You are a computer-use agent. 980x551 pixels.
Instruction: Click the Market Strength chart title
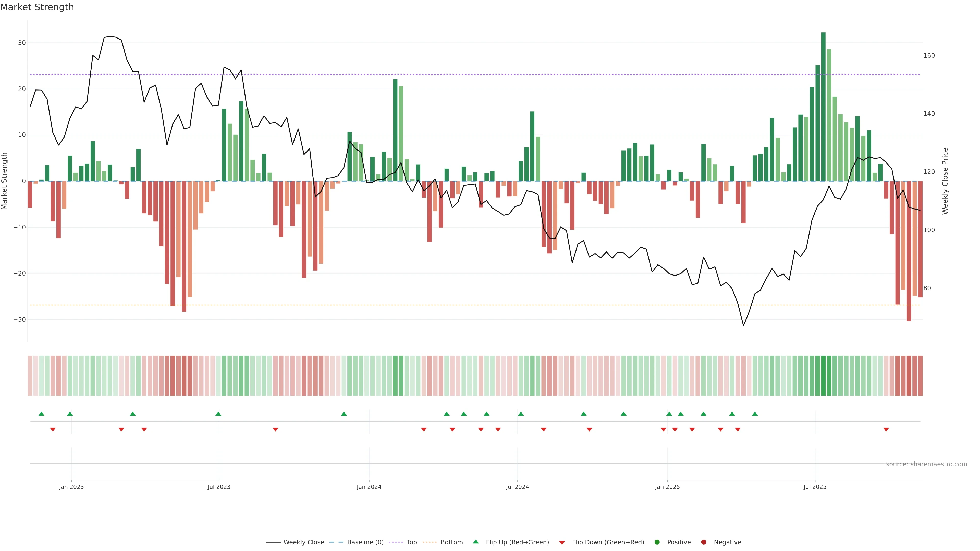coord(37,7)
